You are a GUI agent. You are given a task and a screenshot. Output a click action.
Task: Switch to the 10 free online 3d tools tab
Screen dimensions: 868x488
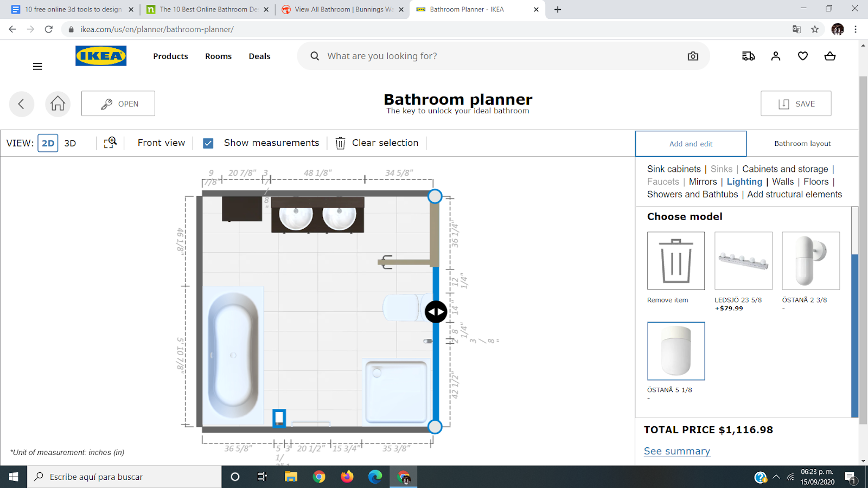coord(73,9)
